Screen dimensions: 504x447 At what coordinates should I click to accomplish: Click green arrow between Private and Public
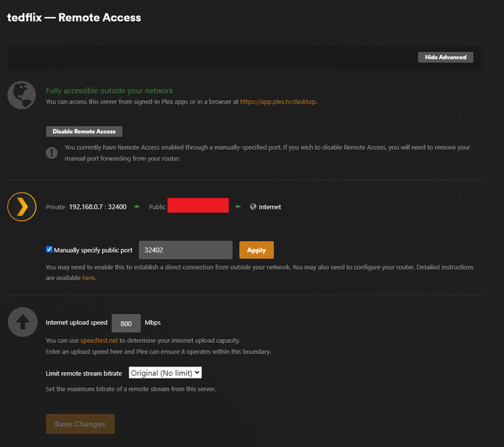tap(138, 207)
